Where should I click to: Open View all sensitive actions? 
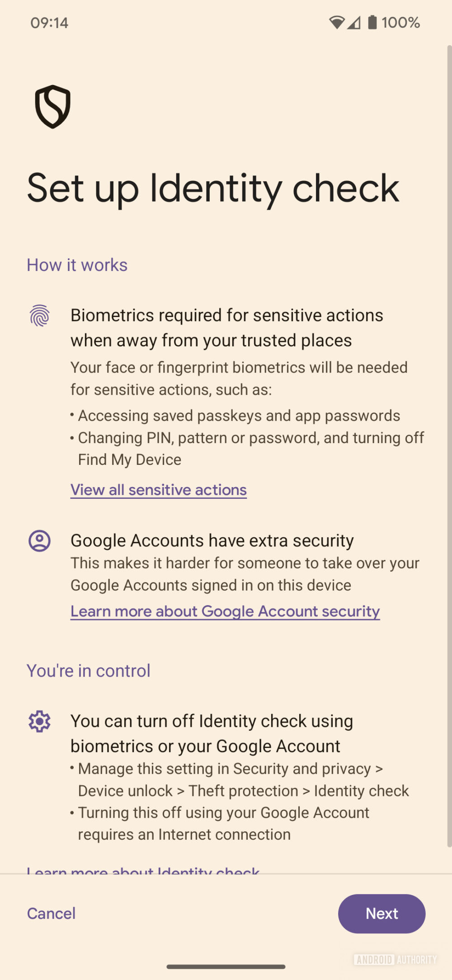(x=158, y=490)
